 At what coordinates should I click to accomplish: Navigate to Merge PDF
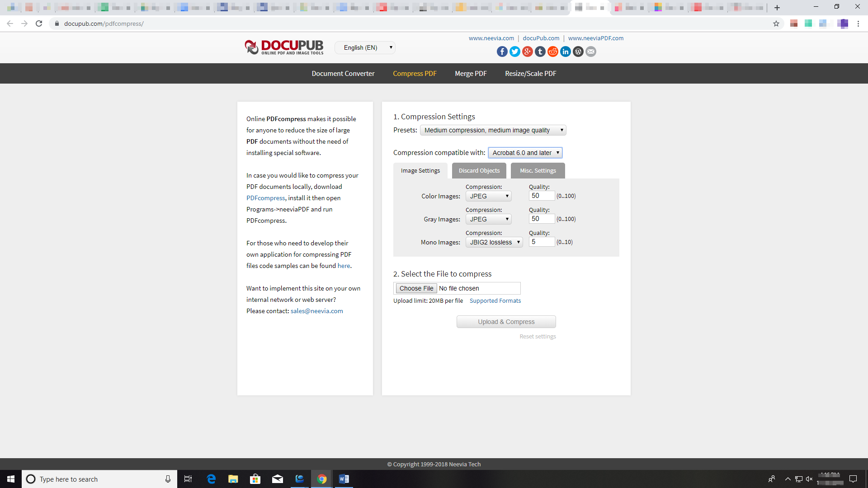click(471, 73)
